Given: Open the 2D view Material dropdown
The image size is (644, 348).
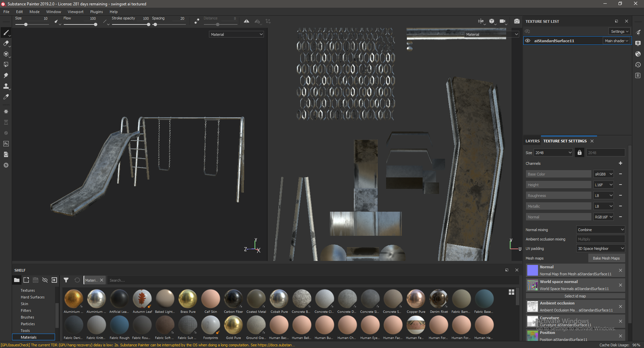Looking at the screenshot, I should coord(492,34).
